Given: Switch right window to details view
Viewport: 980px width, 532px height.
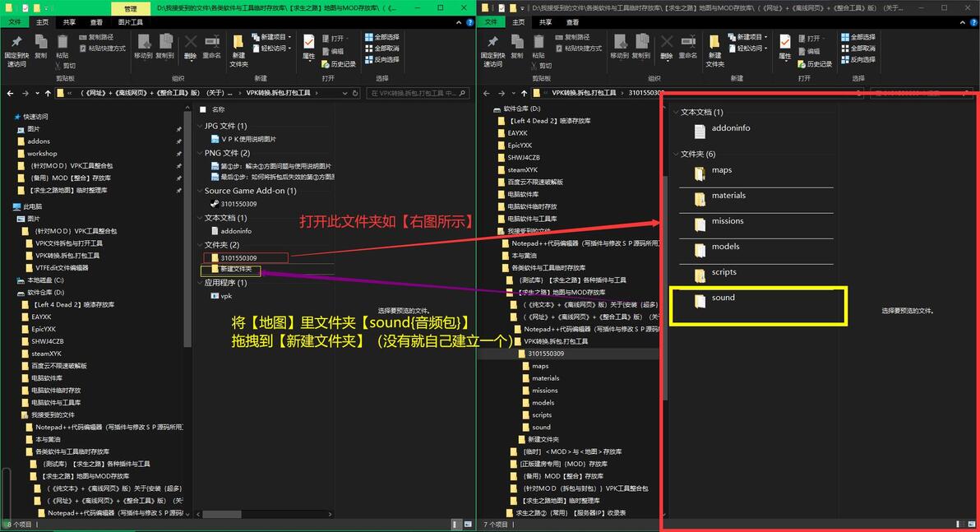Looking at the screenshot, I should pyautogui.click(x=959, y=525).
